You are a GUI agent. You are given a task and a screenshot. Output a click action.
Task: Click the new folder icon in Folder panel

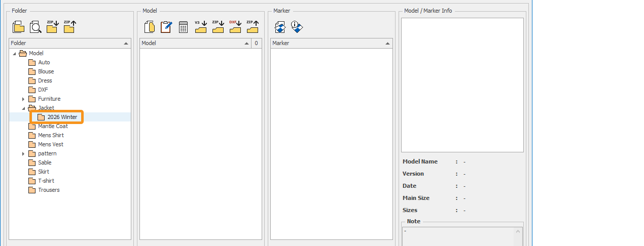coord(18,27)
